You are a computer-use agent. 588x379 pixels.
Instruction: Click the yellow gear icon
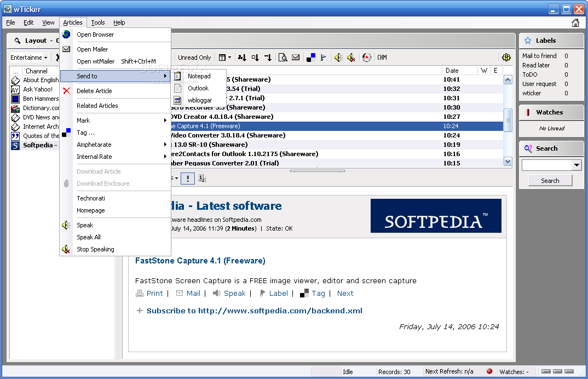coord(506,58)
